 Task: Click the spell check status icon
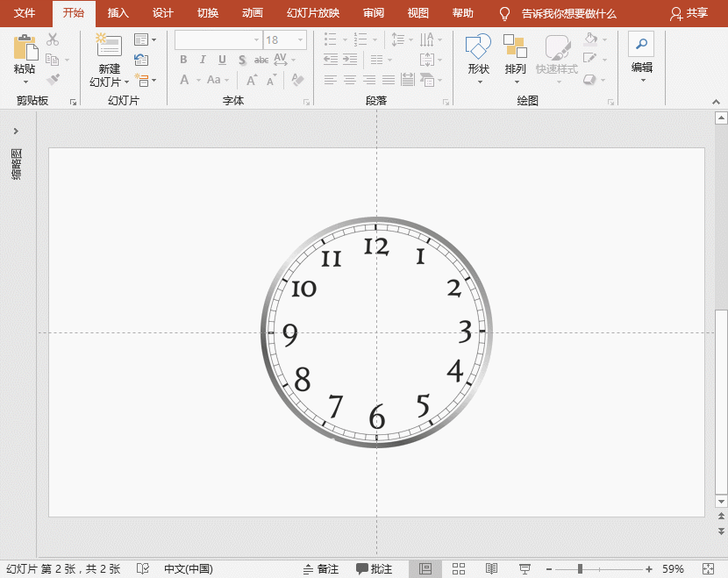[x=143, y=568]
